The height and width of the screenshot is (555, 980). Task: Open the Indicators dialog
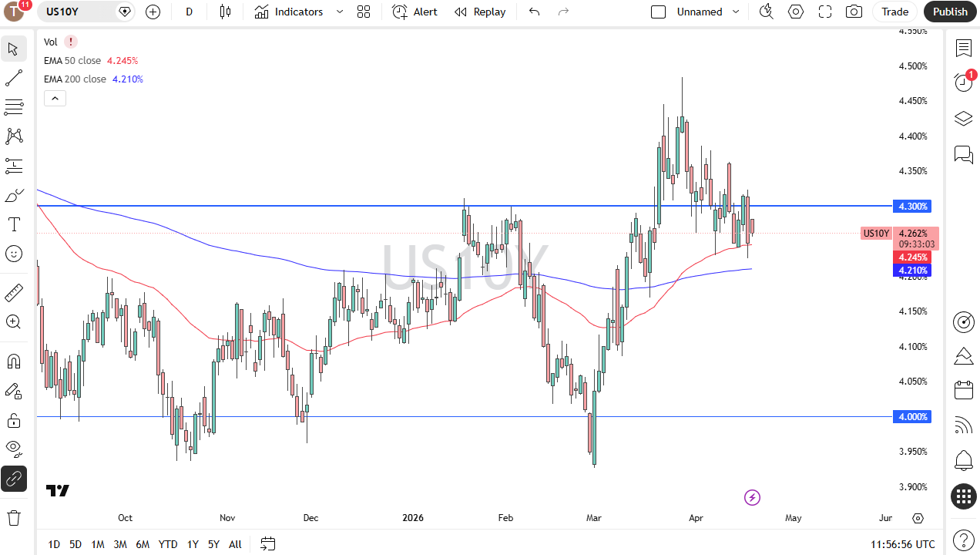point(289,12)
